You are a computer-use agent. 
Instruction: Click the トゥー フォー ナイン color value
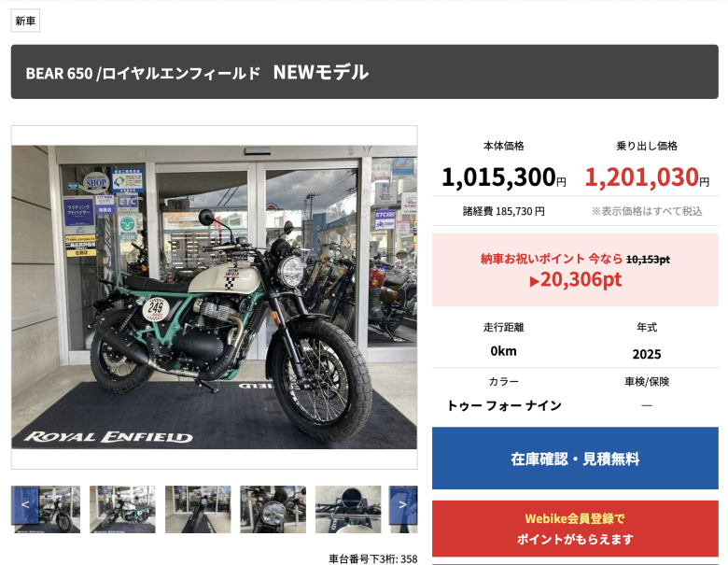pyautogui.click(x=504, y=405)
